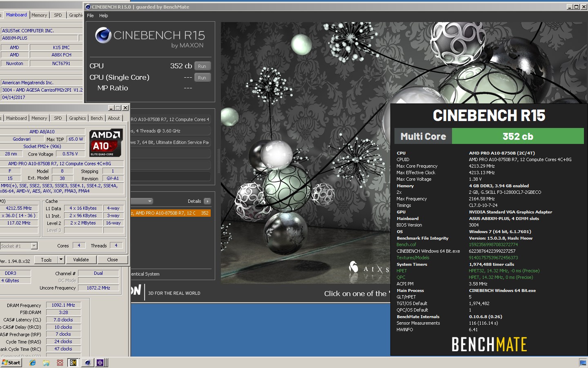Click the Cinebench R15 logo sphere
This screenshot has height=368, width=588.
(x=103, y=35)
